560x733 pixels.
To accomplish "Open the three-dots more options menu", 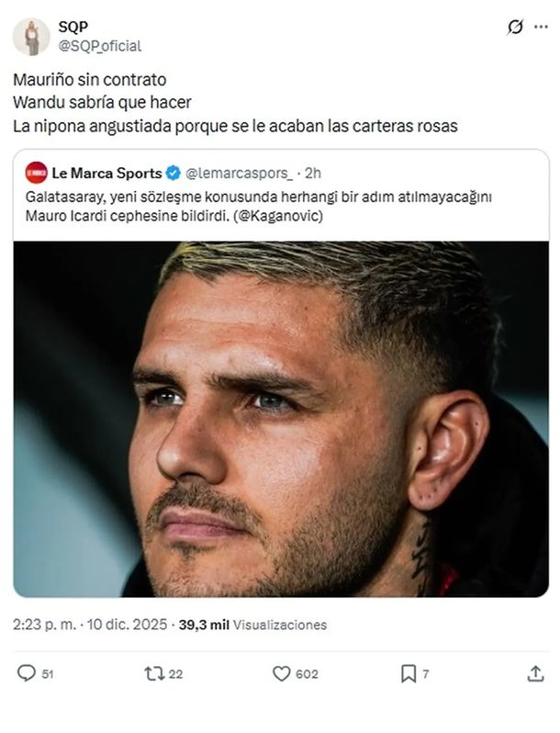I will coord(541,27).
